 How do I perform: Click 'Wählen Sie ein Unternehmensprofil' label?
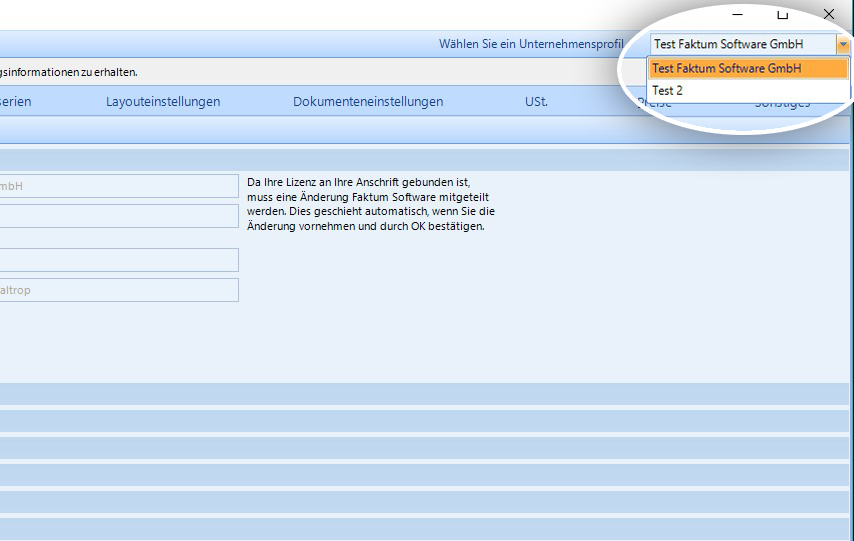(531, 44)
